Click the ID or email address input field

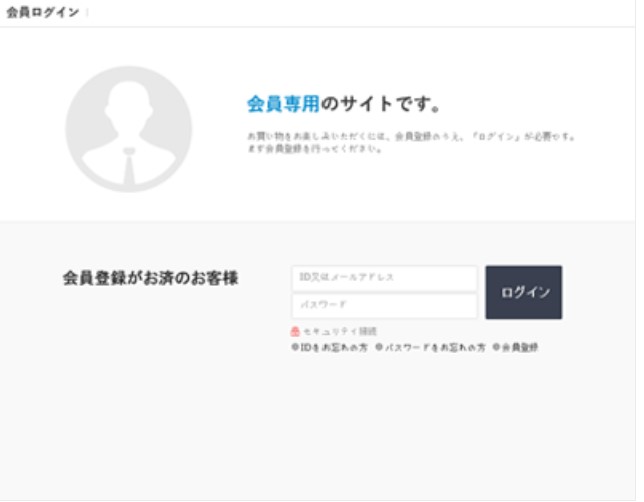coord(384,278)
